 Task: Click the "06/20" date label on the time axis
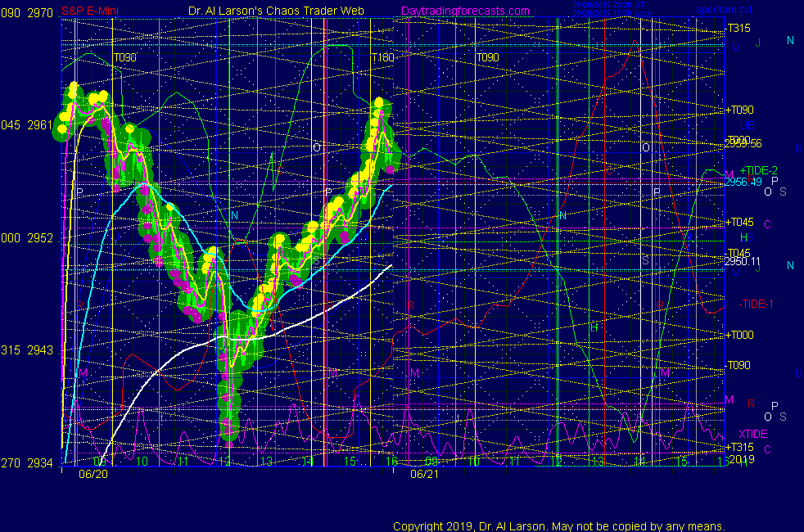tap(93, 474)
